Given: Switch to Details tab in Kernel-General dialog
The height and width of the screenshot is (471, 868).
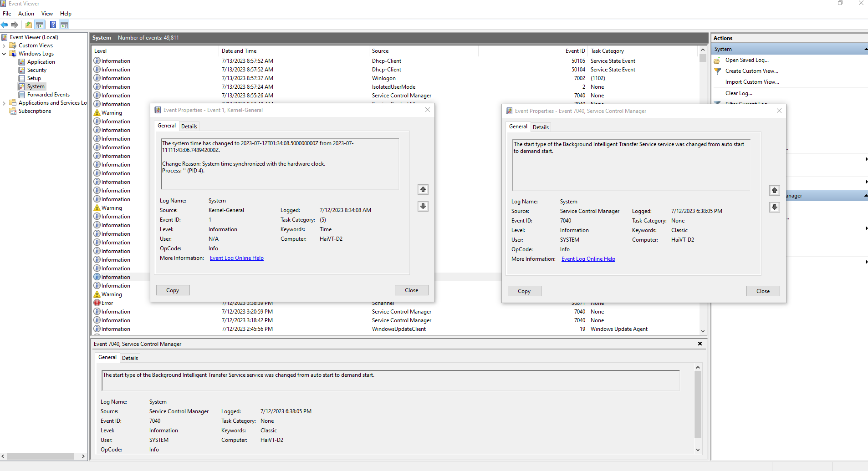Looking at the screenshot, I should [x=189, y=127].
